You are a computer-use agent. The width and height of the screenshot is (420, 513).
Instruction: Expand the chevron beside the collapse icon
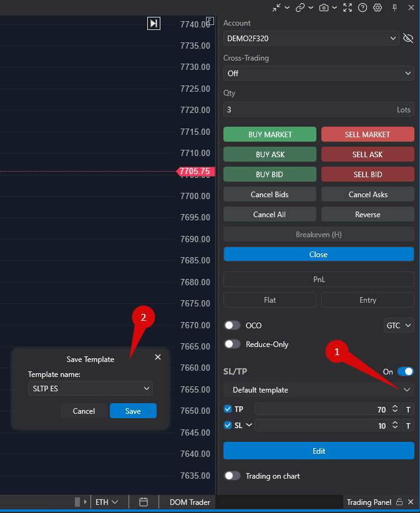[x=287, y=7]
